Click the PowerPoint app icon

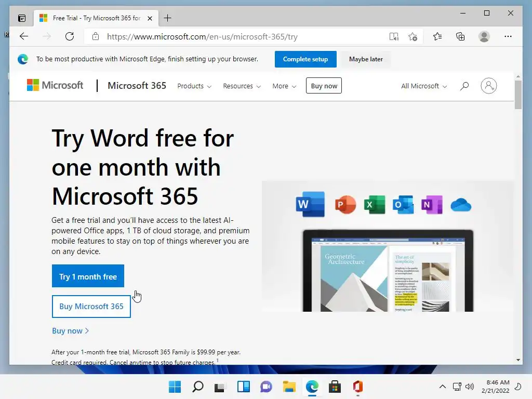coord(345,205)
